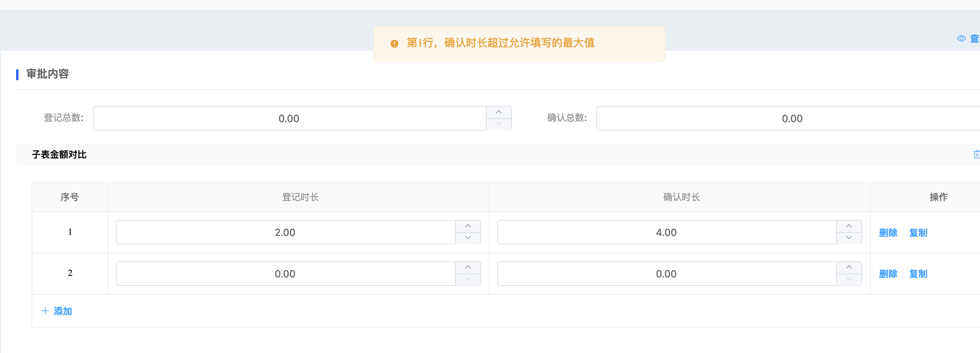Click row 1 确认时长 field showing 4.00
Viewport: 980px width, 353px height.
[x=666, y=232]
